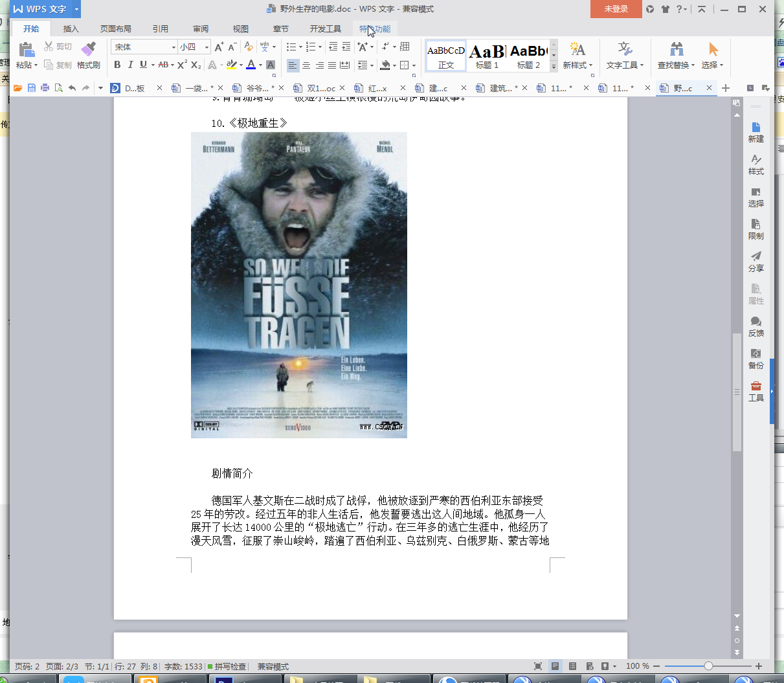
Task: Click the Copy (复制) button
Action: [58, 65]
